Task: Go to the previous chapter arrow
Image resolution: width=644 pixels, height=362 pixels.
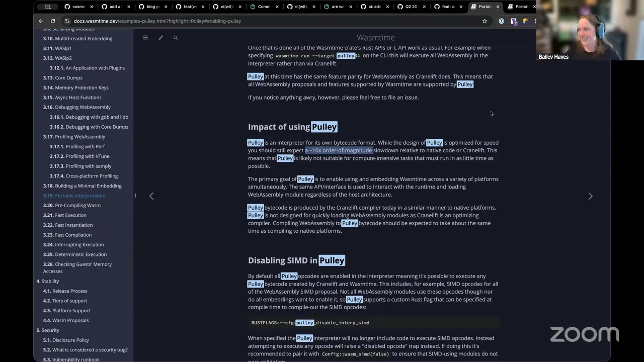Action: 151,196
